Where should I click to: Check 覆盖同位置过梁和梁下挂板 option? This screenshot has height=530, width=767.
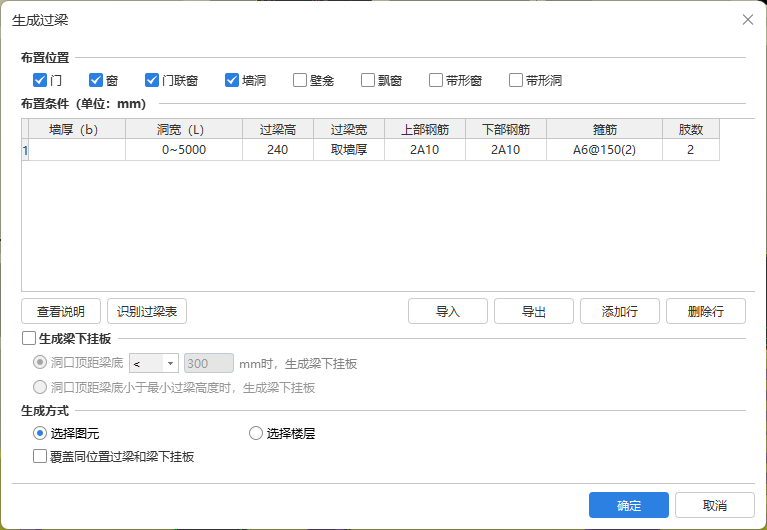(x=40, y=456)
